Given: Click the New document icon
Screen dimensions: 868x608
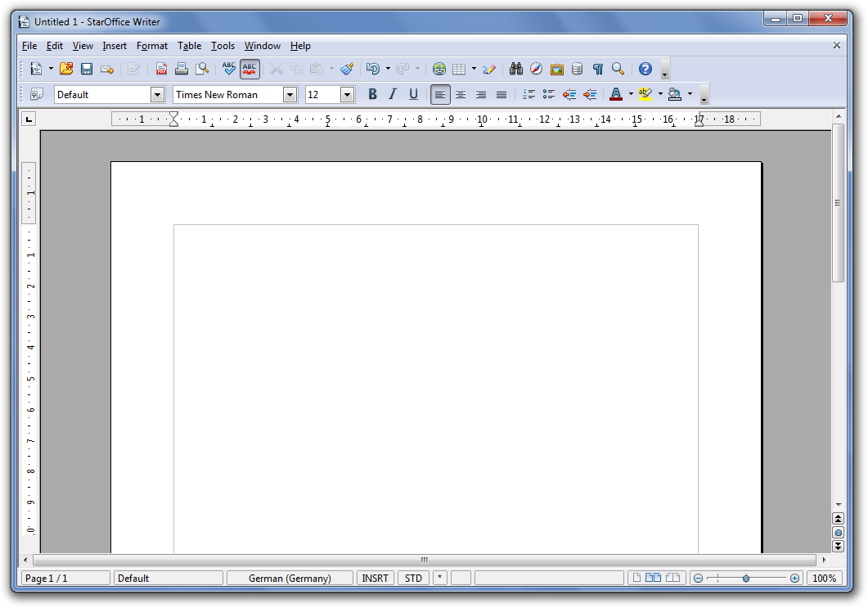Looking at the screenshot, I should coord(36,69).
